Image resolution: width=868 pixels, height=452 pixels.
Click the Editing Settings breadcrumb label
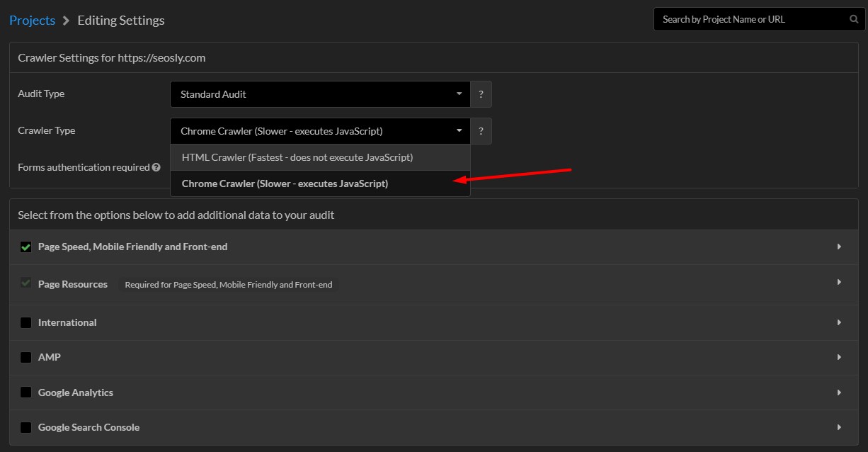pos(120,20)
